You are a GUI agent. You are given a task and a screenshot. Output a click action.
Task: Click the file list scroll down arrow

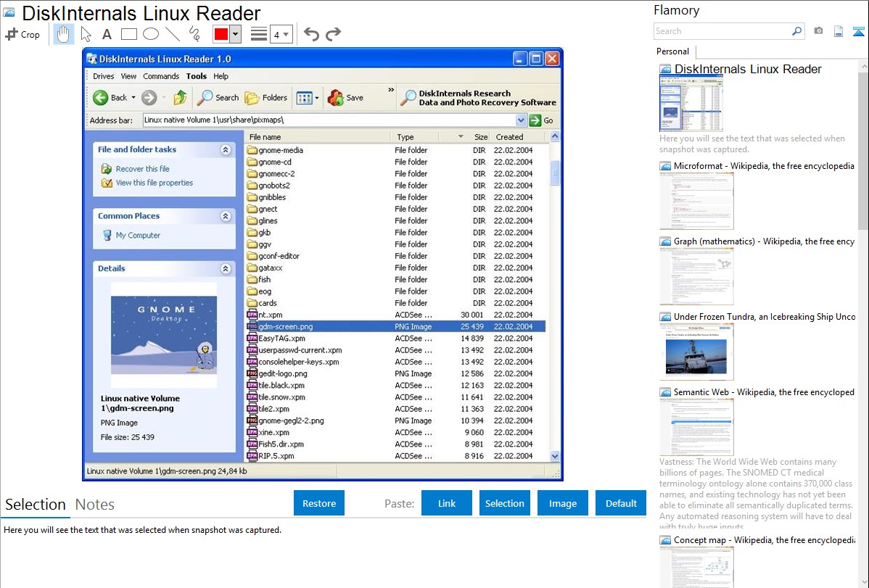555,456
